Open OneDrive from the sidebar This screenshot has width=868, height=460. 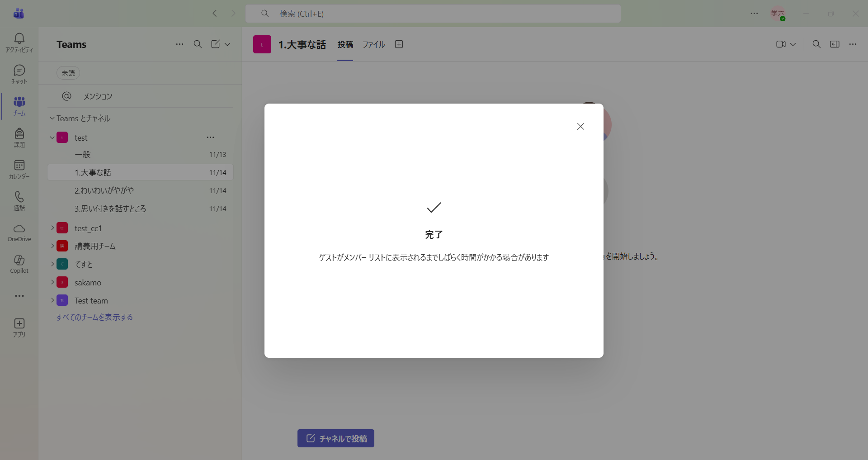(x=19, y=232)
